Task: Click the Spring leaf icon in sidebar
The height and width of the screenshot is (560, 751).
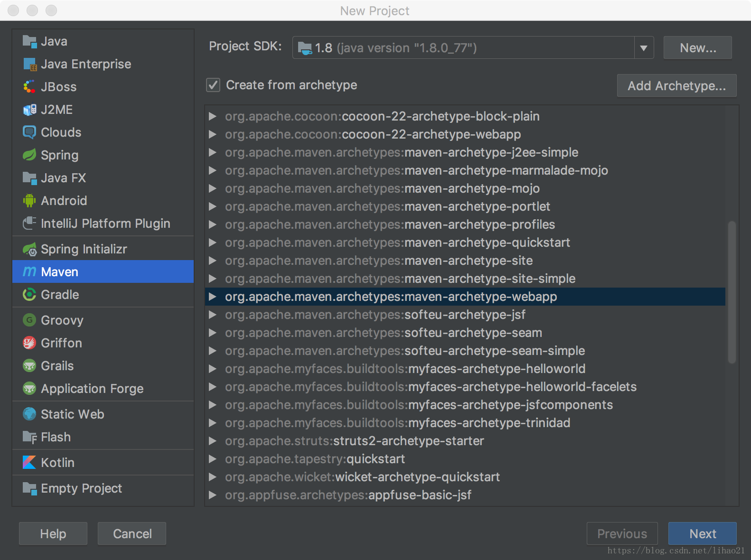Action: [x=29, y=155]
